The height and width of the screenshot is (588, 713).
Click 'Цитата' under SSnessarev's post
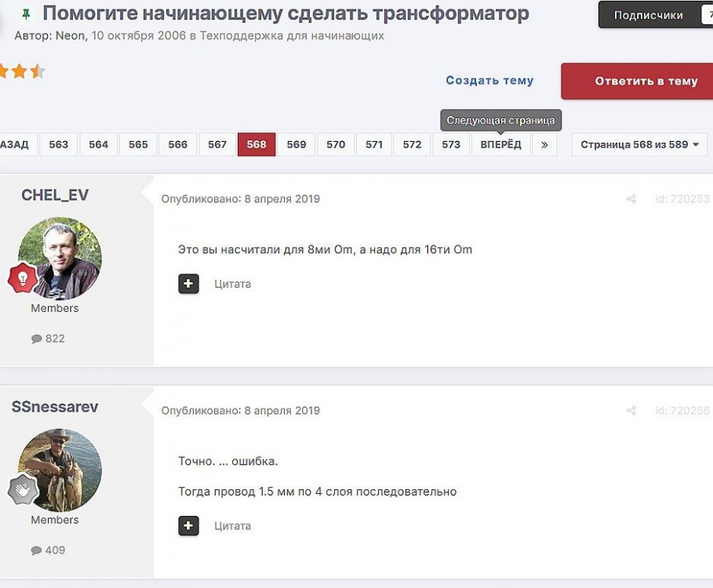pos(233,525)
